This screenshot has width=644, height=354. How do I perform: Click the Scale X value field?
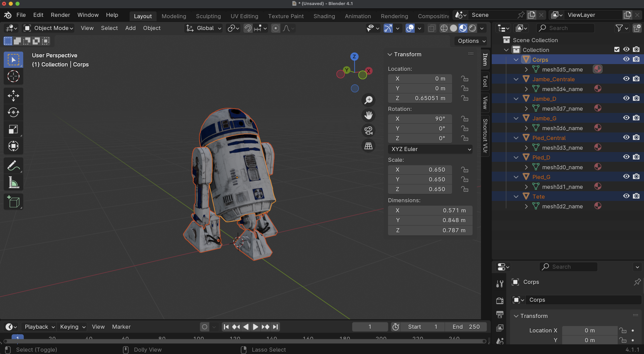tap(420, 170)
